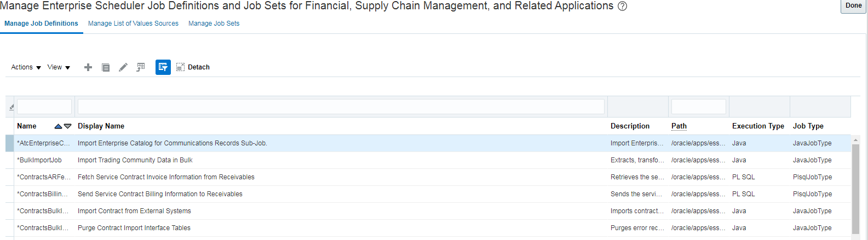Click the Name filter input field
The height and width of the screenshot is (240, 868).
coord(44,107)
